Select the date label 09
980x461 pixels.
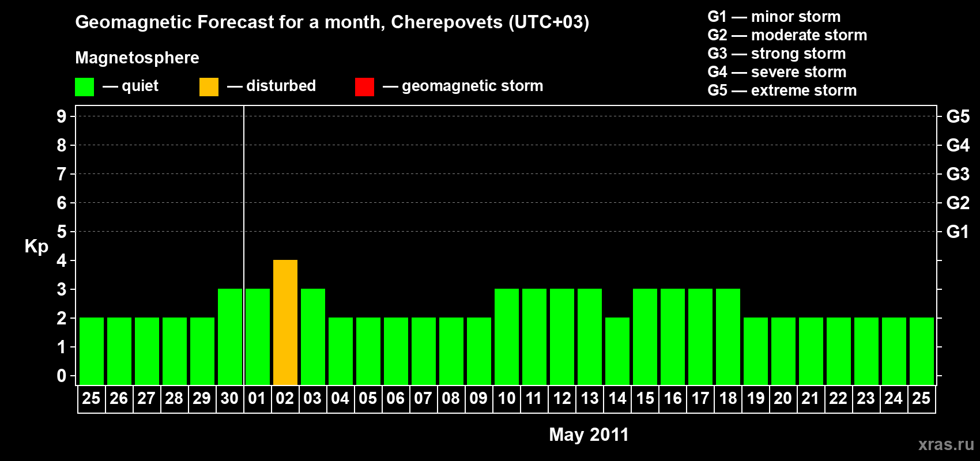[x=478, y=399]
